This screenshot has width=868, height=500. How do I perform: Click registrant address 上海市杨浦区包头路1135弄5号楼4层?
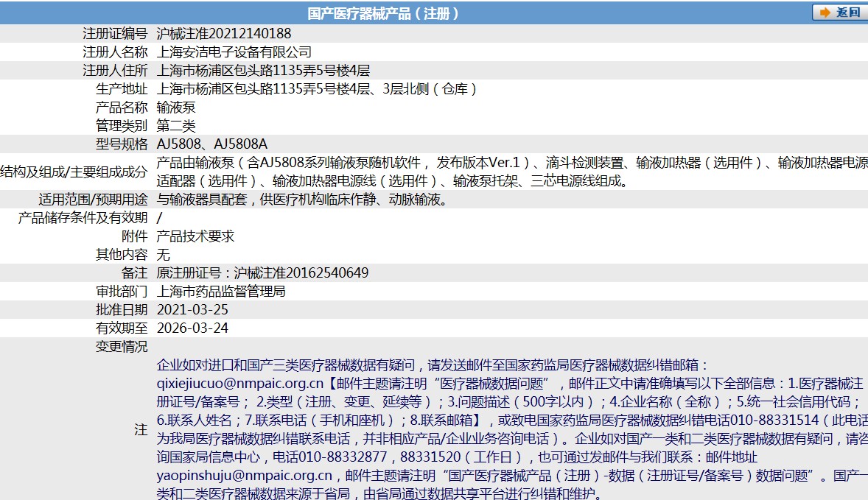coord(263,70)
